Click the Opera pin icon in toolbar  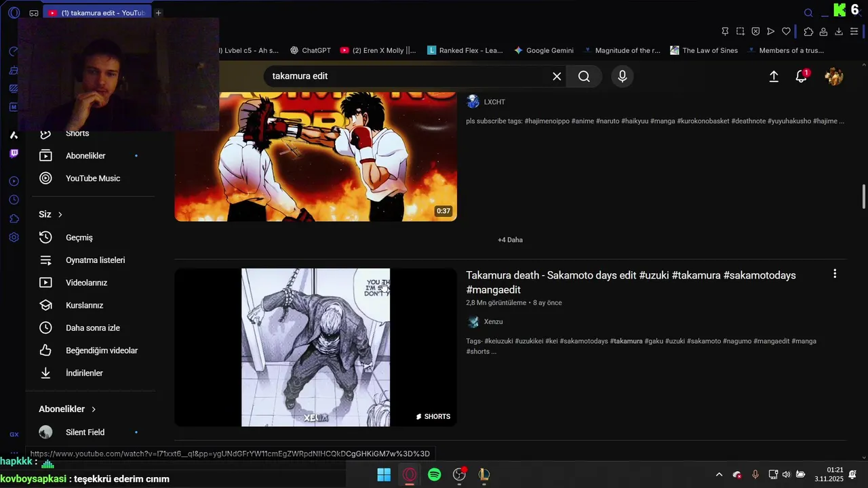(x=725, y=31)
